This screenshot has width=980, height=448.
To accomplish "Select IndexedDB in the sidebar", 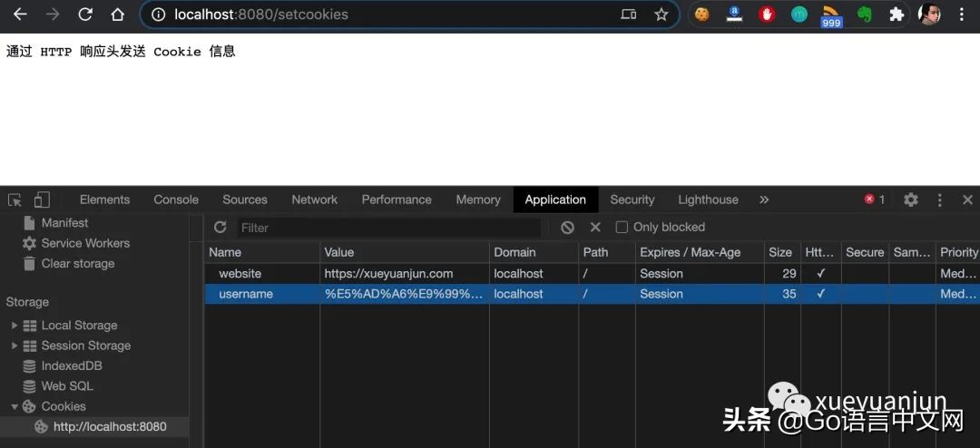I will tap(72, 366).
